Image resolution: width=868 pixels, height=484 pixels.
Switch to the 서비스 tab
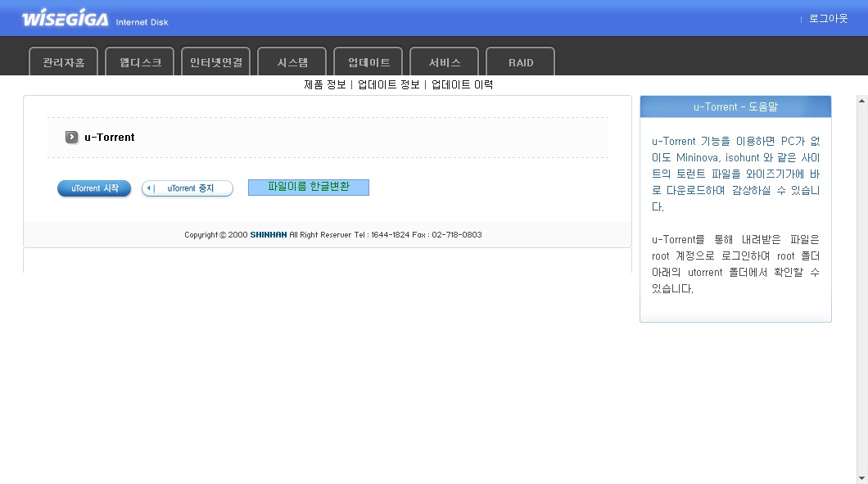coord(445,62)
